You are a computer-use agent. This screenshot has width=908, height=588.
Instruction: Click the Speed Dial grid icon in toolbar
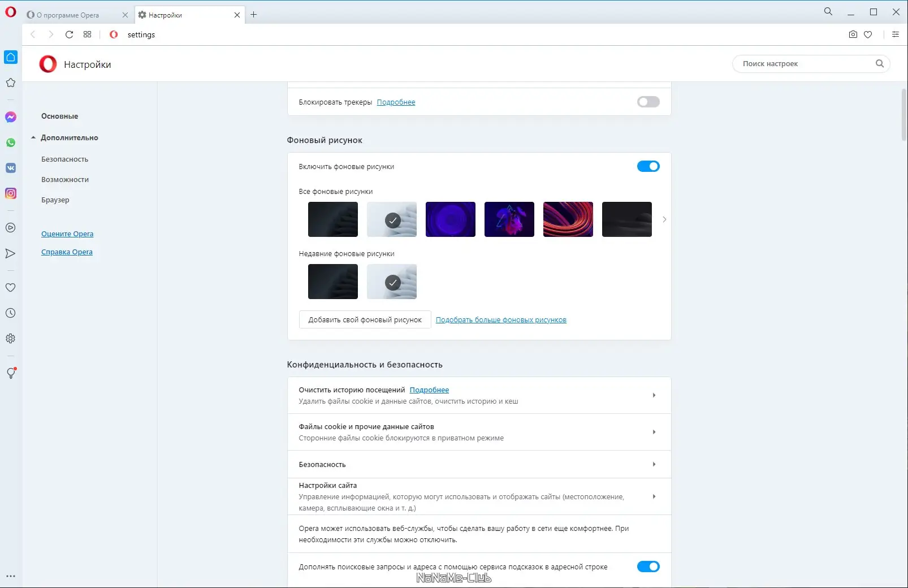(87, 34)
